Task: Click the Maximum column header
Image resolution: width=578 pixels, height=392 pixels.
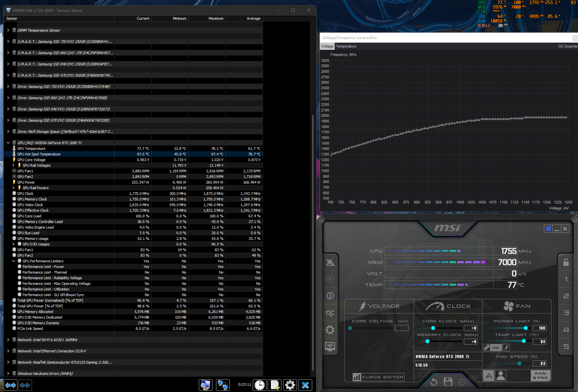Action: point(207,19)
